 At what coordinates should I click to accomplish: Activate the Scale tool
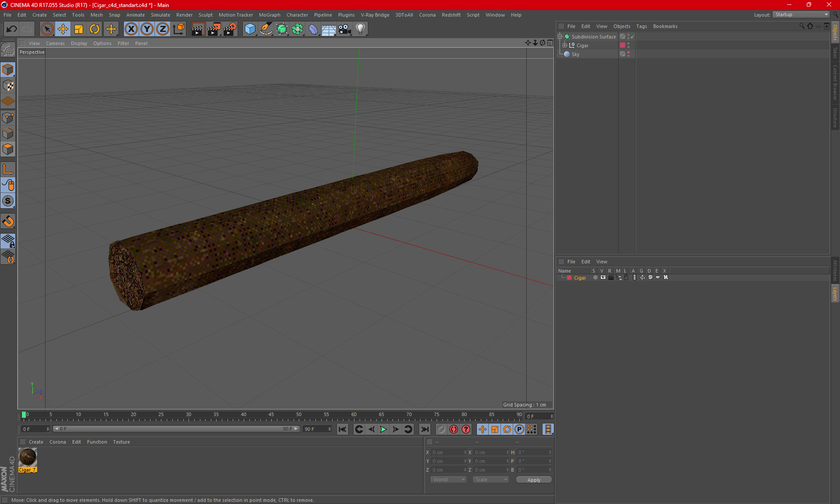pos(79,29)
